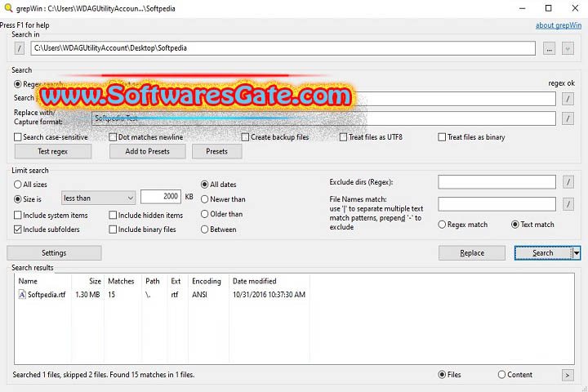Click the File Names match input field
The height and width of the screenshot is (392, 588).
(x=497, y=204)
